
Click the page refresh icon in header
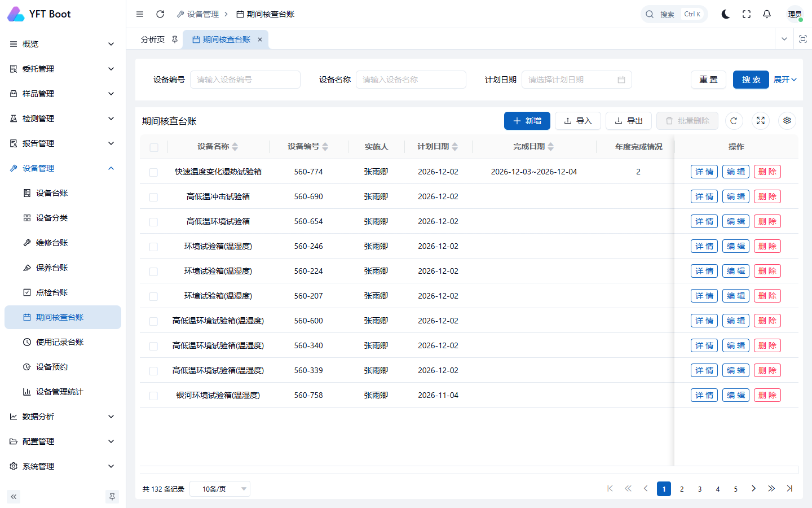pyautogui.click(x=160, y=14)
